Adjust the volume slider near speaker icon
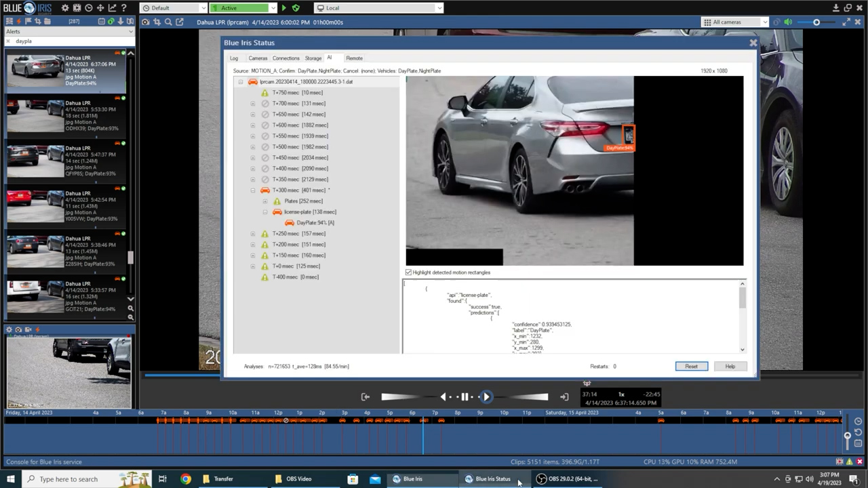Image resolution: width=868 pixels, height=488 pixels. coord(816,22)
